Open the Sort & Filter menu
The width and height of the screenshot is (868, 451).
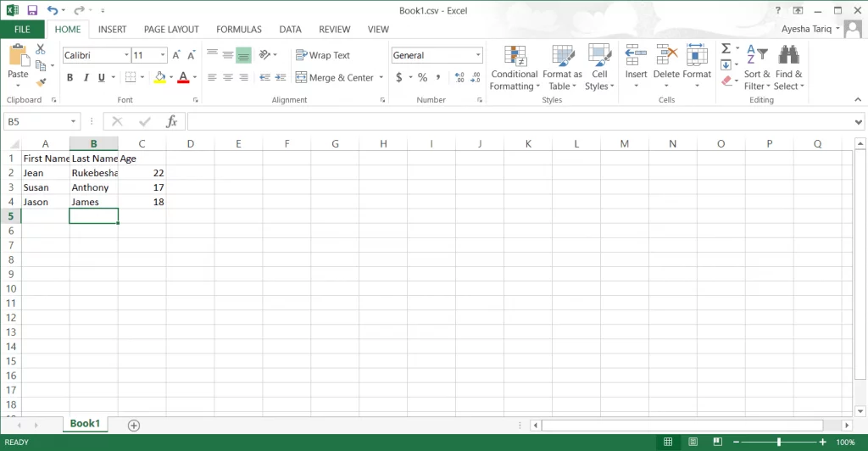(757, 68)
